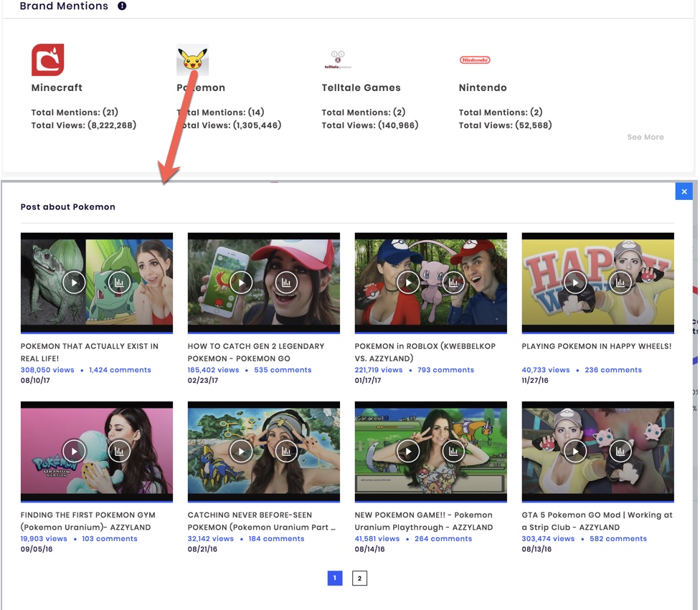700x610 pixels.
Task: Click Minecraft 'Total Views: (8,222,268)' text
Action: pyautogui.click(x=84, y=125)
